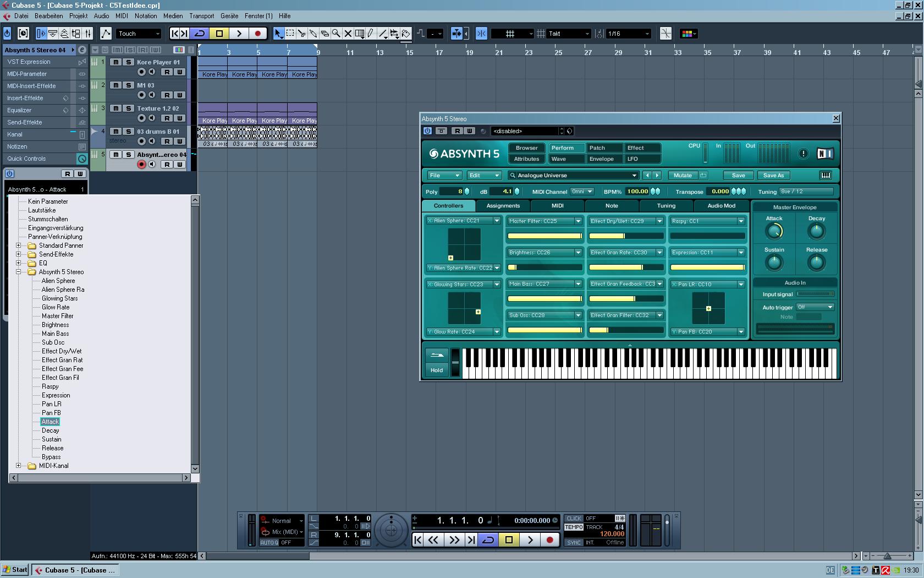
Task: Click the Attack knob in Master Envelope
Action: pyautogui.click(x=774, y=232)
